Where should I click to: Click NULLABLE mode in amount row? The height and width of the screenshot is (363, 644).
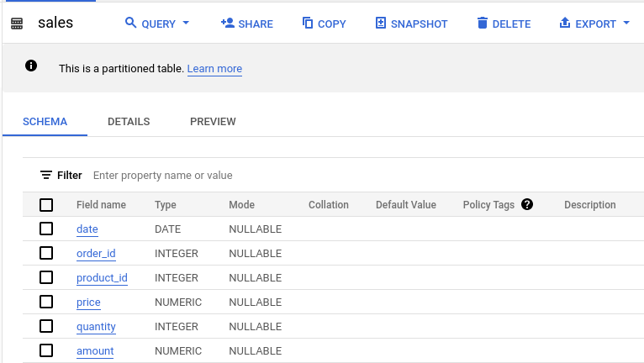pos(255,351)
